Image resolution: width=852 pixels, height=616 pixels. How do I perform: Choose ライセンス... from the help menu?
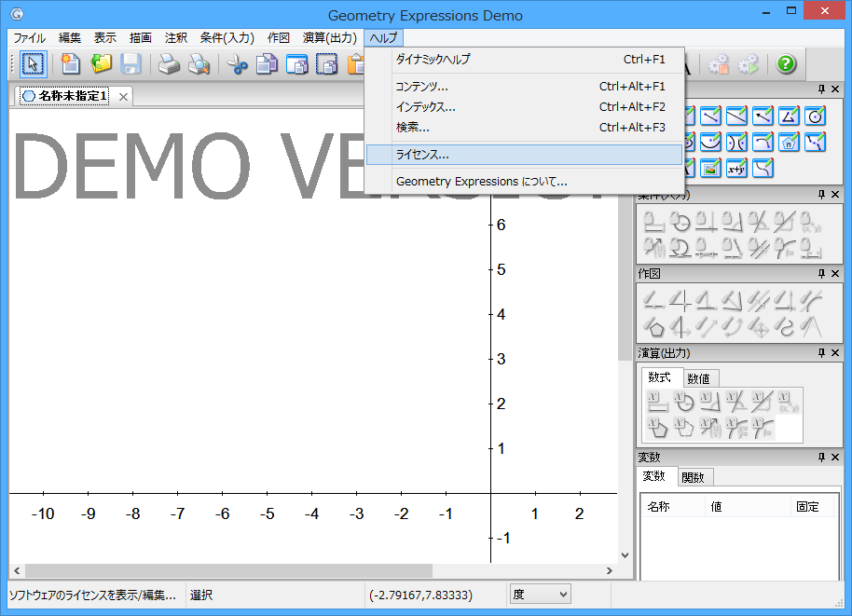[422, 155]
